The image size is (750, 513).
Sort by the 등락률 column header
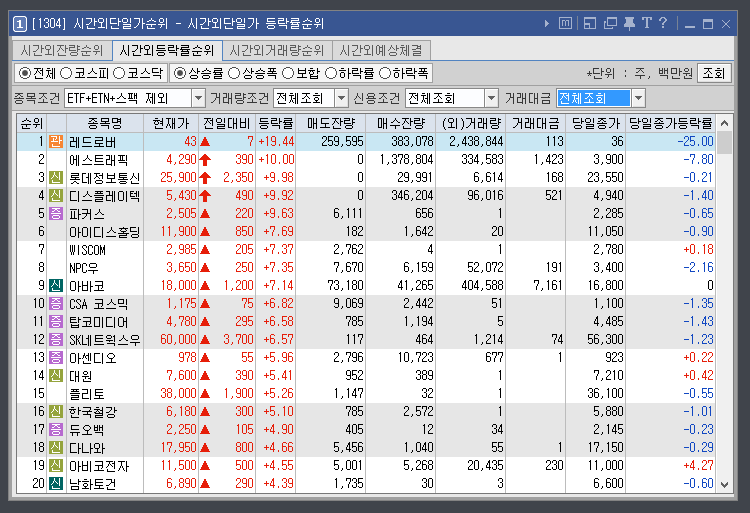pyautogui.click(x=276, y=123)
